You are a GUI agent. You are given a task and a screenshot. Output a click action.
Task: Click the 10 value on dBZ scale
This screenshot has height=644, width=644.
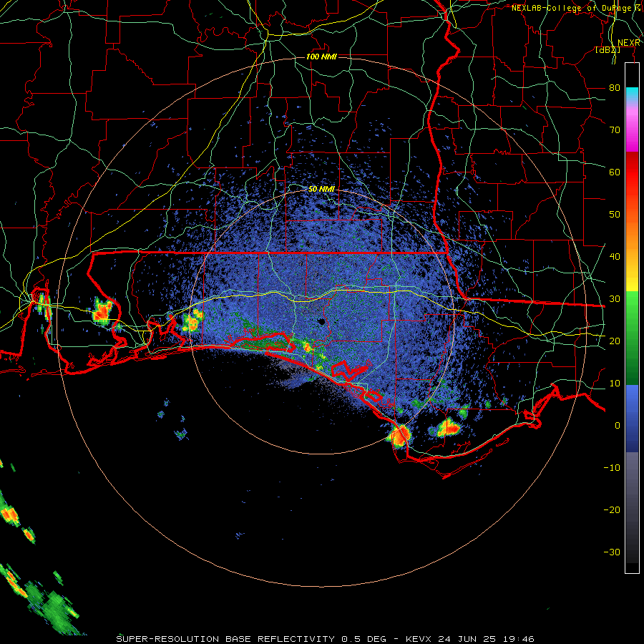click(x=615, y=384)
